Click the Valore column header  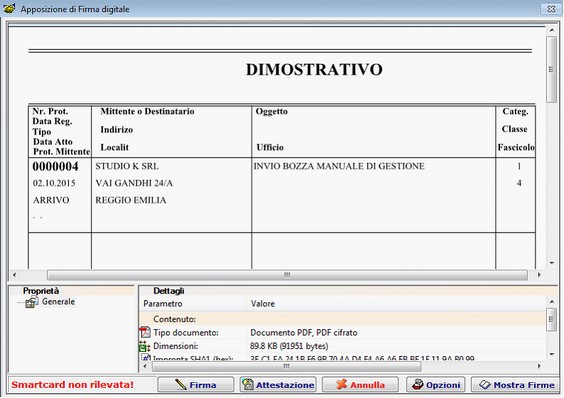point(396,304)
